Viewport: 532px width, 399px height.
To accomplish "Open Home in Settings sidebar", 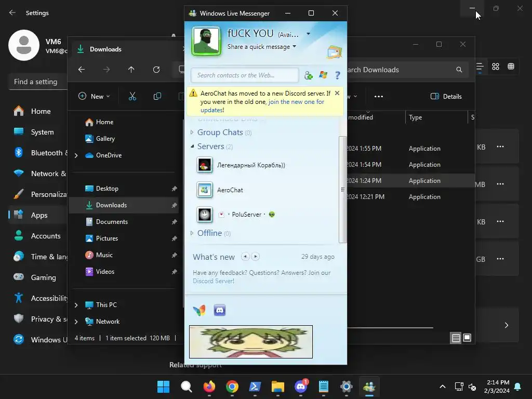I will (x=38, y=111).
